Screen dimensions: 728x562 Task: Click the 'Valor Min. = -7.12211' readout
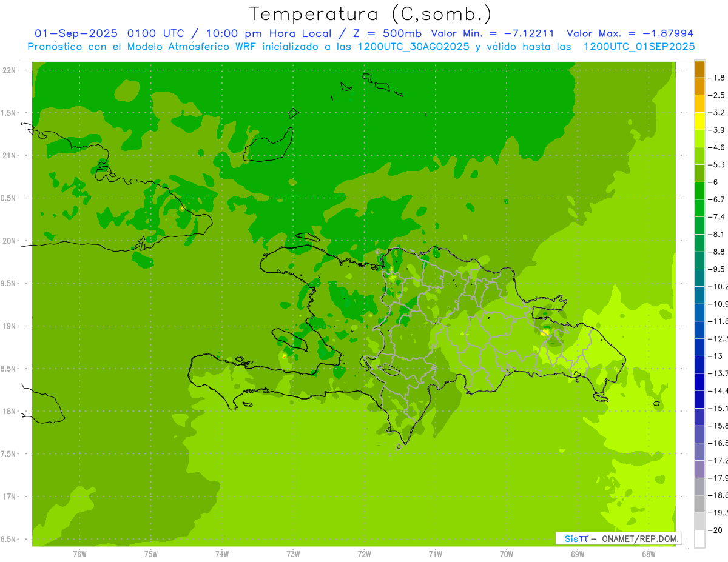(x=492, y=33)
